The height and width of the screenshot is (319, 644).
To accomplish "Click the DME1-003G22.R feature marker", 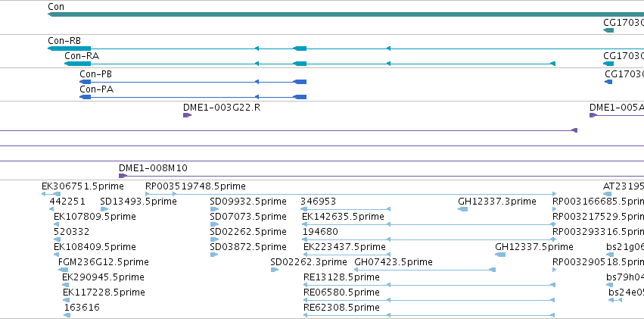I will (187, 115).
